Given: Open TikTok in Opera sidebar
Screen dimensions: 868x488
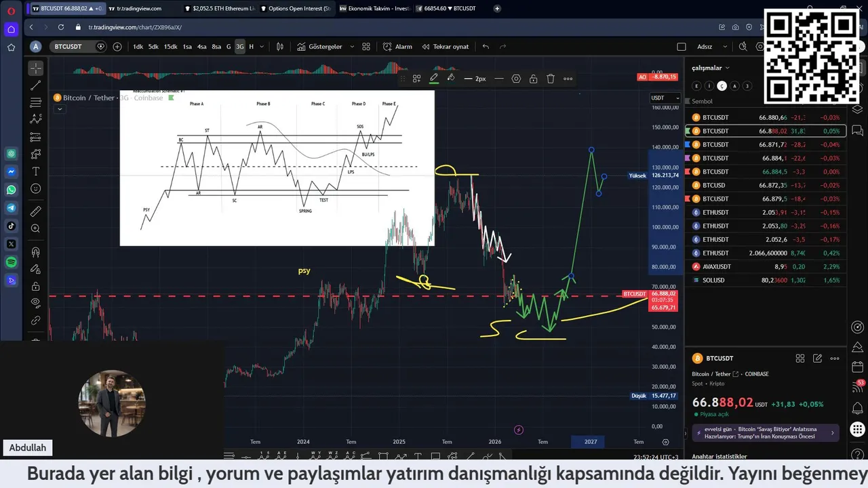Looking at the screenshot, I should point(12,226).
